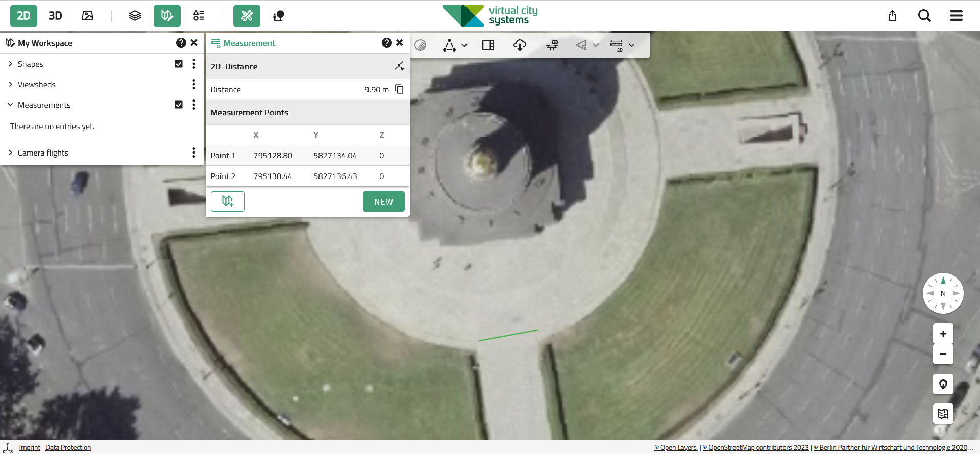Viewport: 980px width, 455px height.
Task: Click the virtual city systems logo
Action: (490, 16)
